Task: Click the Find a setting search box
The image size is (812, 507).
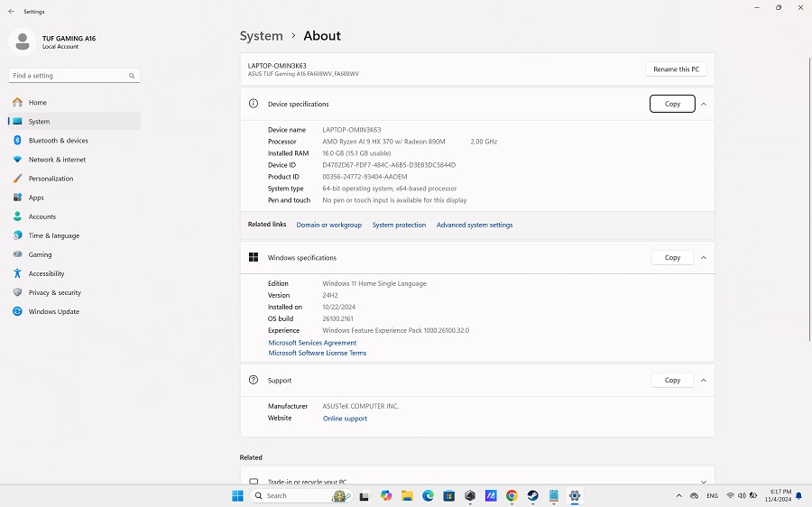Action: [x=72, y=76]
